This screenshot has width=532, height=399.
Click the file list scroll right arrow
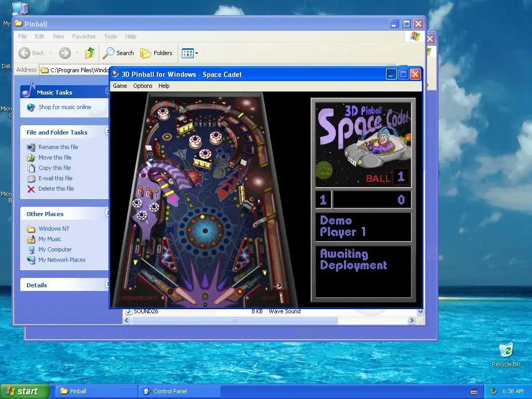click(x=411, y=320)
